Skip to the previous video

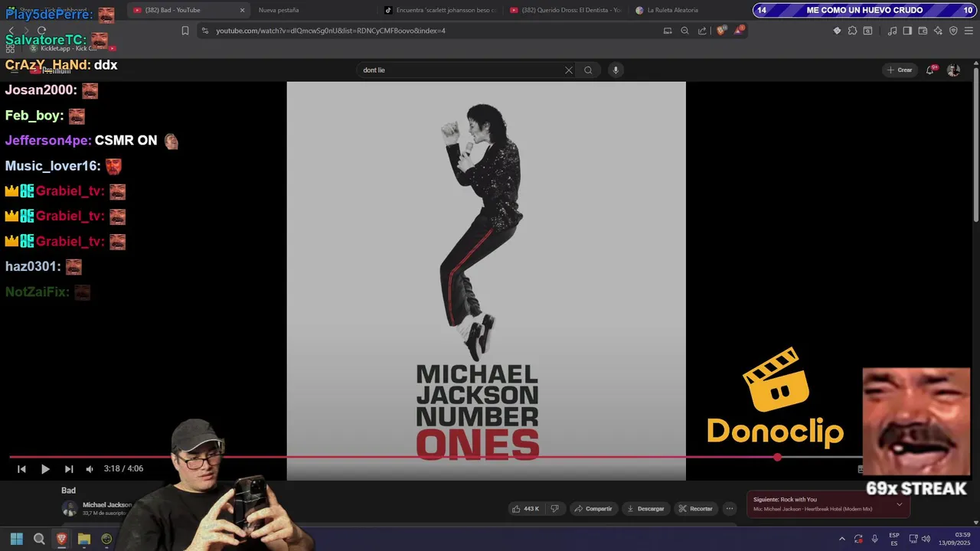(x=21, y=469)
